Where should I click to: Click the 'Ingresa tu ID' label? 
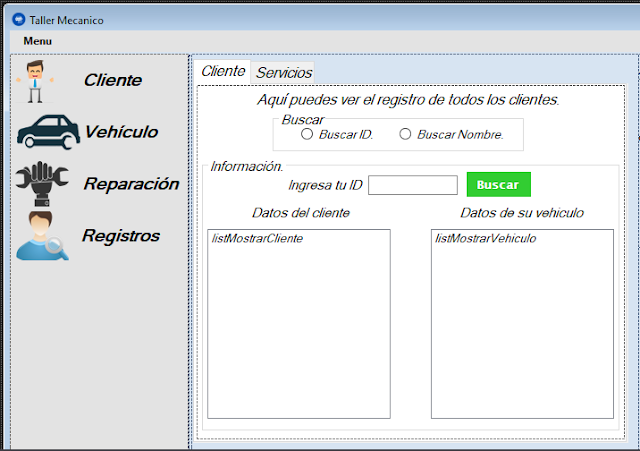click(325, 185)
